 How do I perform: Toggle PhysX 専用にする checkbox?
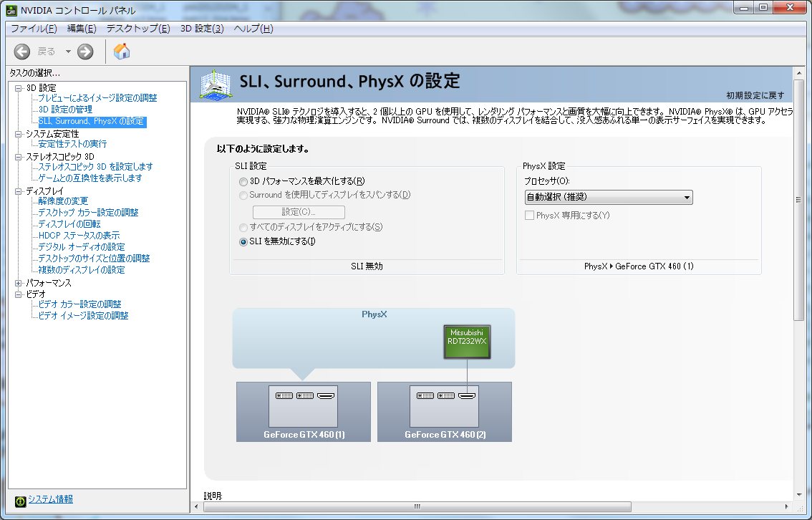tap(529, 216)
